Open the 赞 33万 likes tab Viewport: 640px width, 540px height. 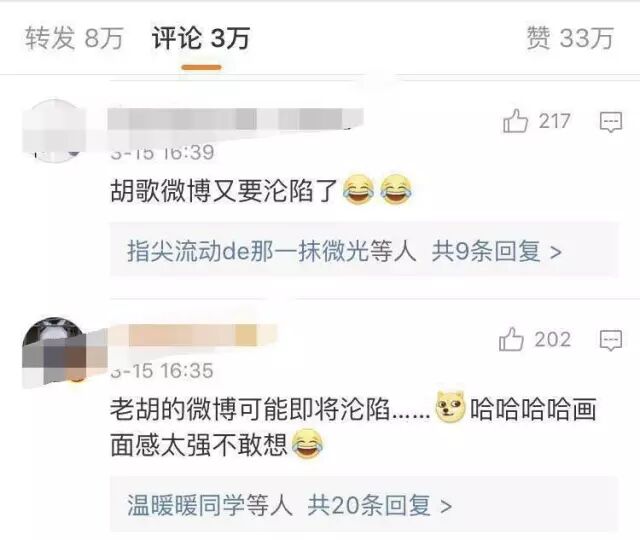[570, 38]
